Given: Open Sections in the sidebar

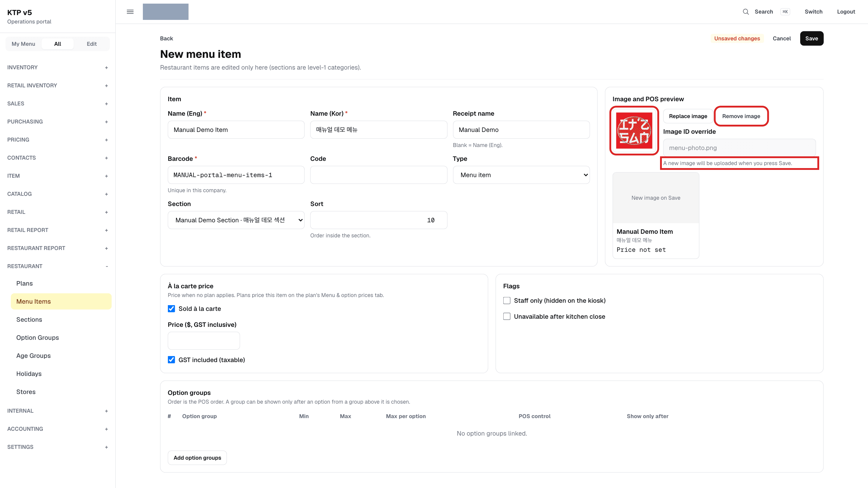Looking at the screenshot, I should click(61, 320).
